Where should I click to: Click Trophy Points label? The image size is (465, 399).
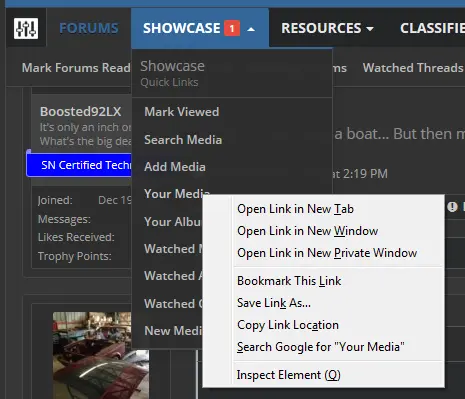75,256
